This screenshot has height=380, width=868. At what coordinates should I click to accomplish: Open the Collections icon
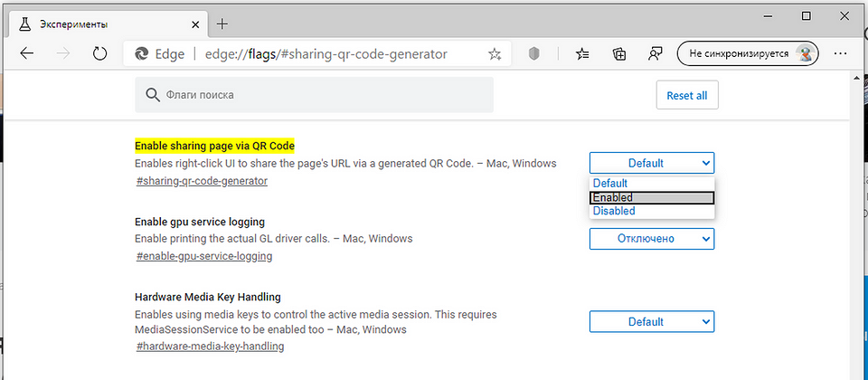(x=618, y=53)
